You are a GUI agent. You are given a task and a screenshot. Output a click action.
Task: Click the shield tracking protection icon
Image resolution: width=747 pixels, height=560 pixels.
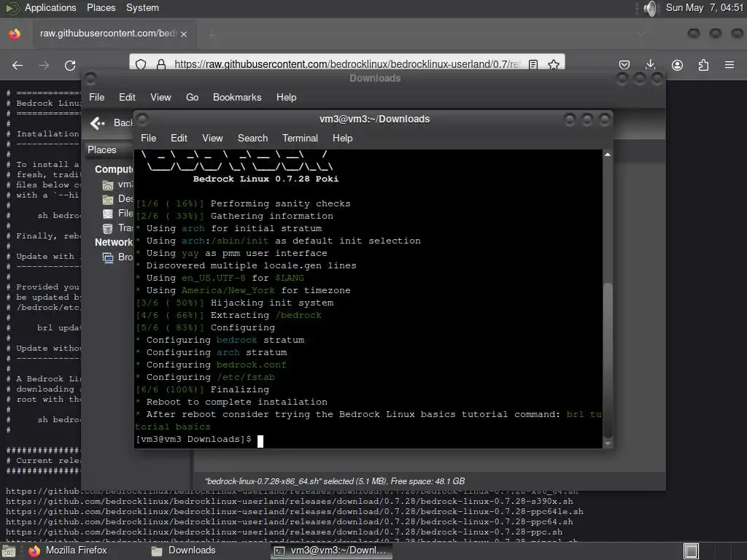click(x=141, y=64)
